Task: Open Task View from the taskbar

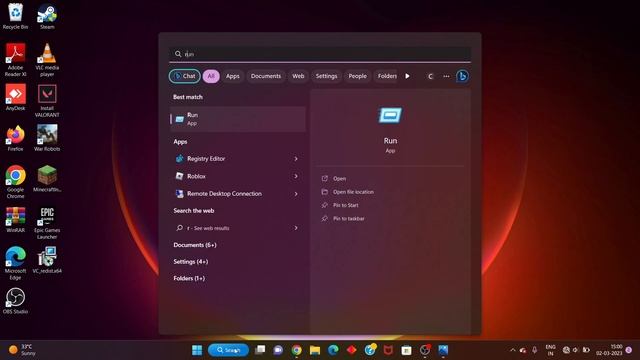Action: (x=260, y=350)
